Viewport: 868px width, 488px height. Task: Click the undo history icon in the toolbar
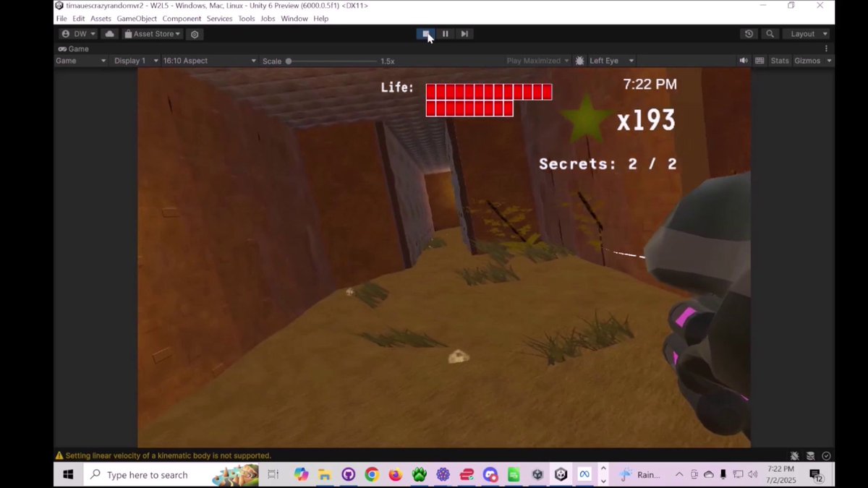pos(749,33)
